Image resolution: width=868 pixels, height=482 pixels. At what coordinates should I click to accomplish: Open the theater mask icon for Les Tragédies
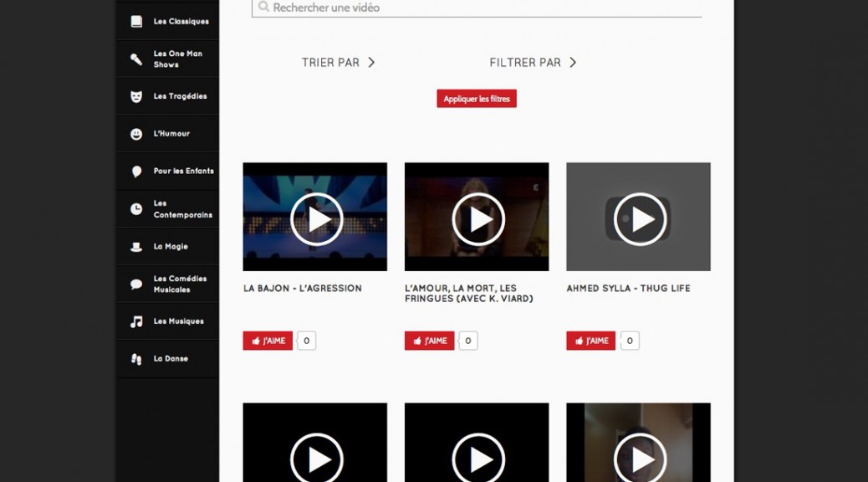[136, 96]
